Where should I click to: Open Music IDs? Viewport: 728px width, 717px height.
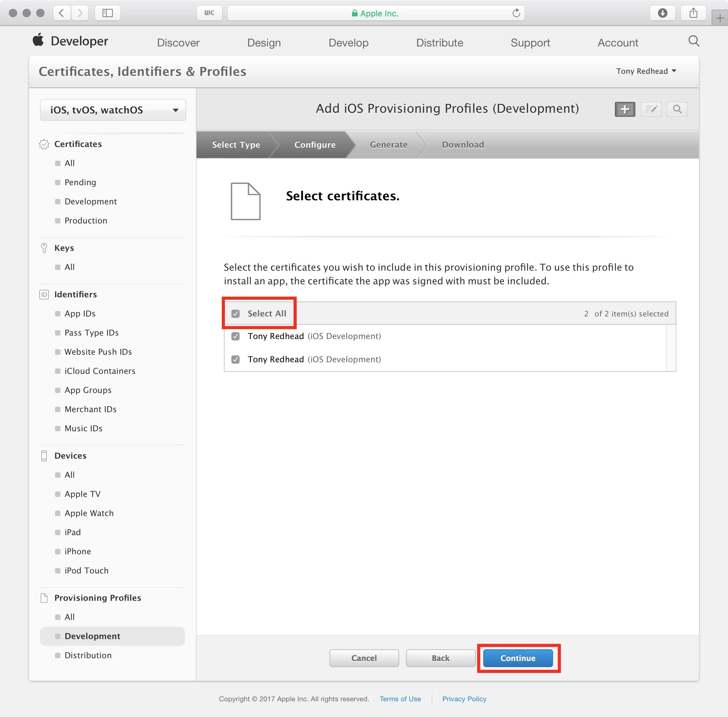83,429
